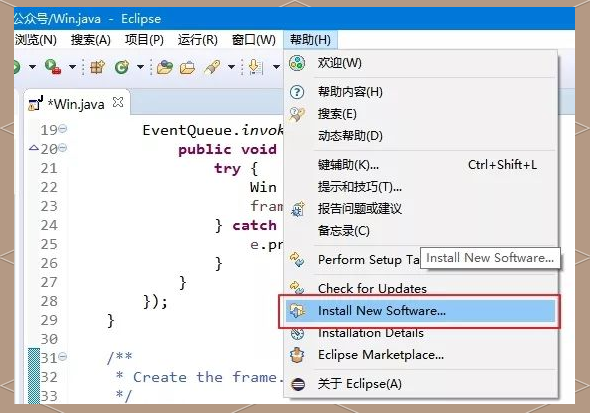590x413 pixels.
Task: Click the run external tools toolbar icon
Action: [53, 67]
